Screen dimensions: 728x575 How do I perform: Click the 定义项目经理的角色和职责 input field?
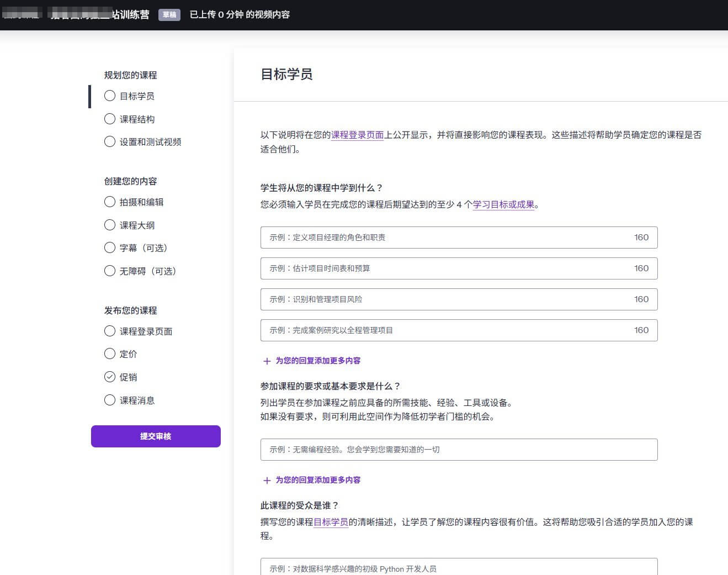[459, 238]
